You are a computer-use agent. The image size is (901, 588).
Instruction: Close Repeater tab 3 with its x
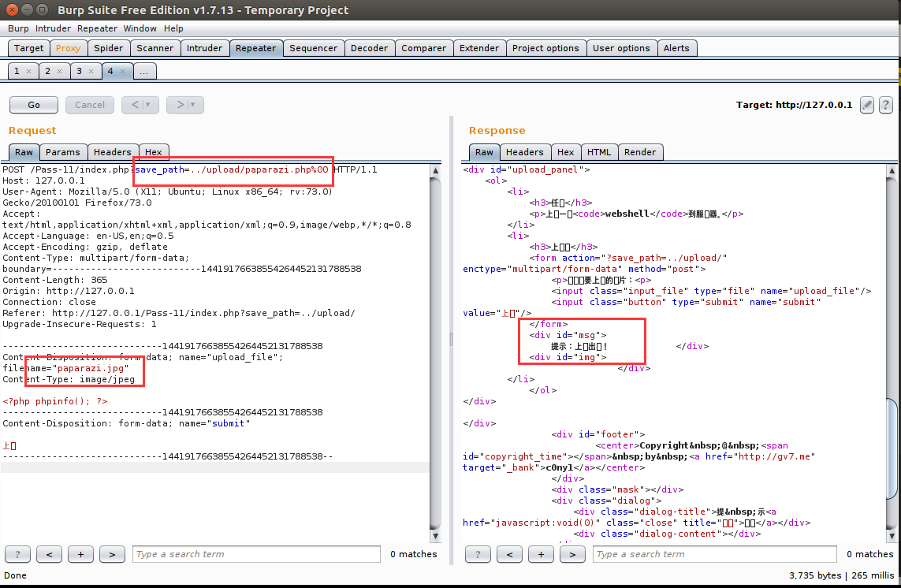[91, 71]
